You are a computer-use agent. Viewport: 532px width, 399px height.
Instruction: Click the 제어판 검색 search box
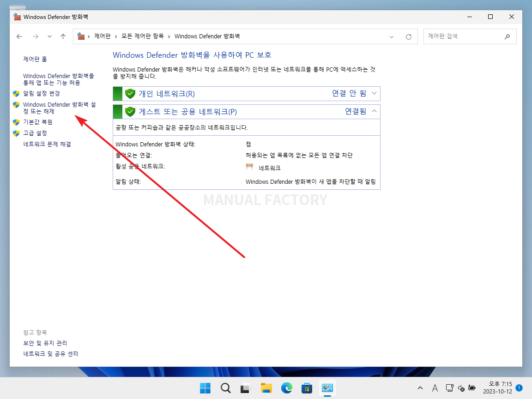[x=470, y=36]
